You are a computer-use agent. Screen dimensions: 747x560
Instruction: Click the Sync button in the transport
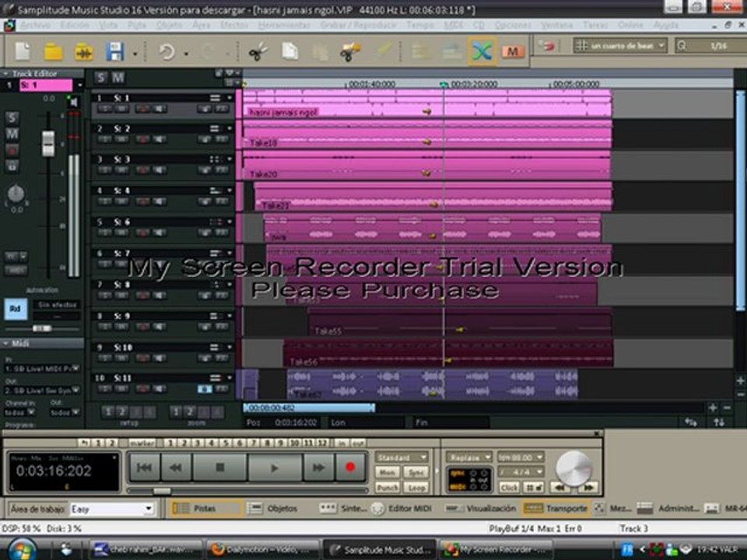coord(416,472)
